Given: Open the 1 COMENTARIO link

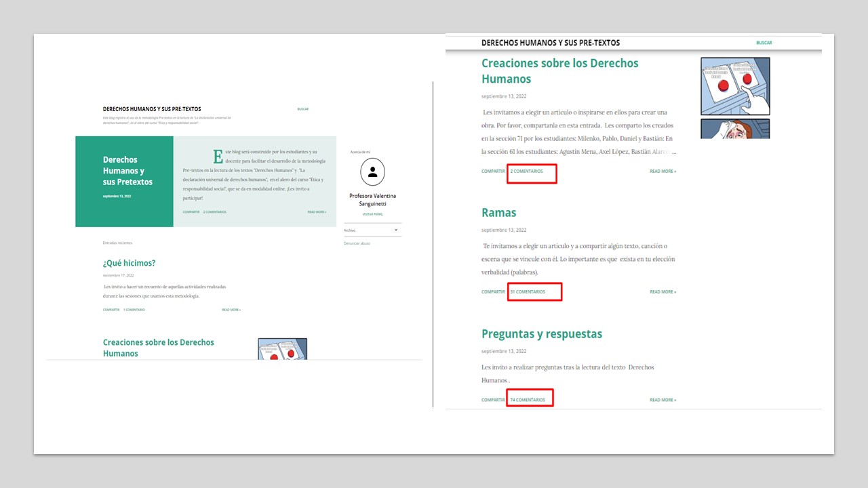Looking at the screenshot, I should pos(134,310).
